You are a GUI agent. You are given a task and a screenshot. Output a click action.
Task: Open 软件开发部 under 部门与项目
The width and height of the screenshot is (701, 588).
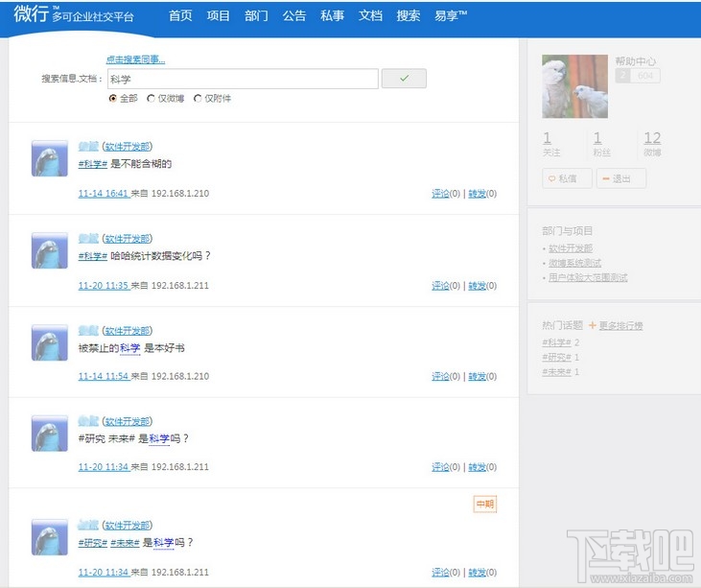(x=571, y=248)
